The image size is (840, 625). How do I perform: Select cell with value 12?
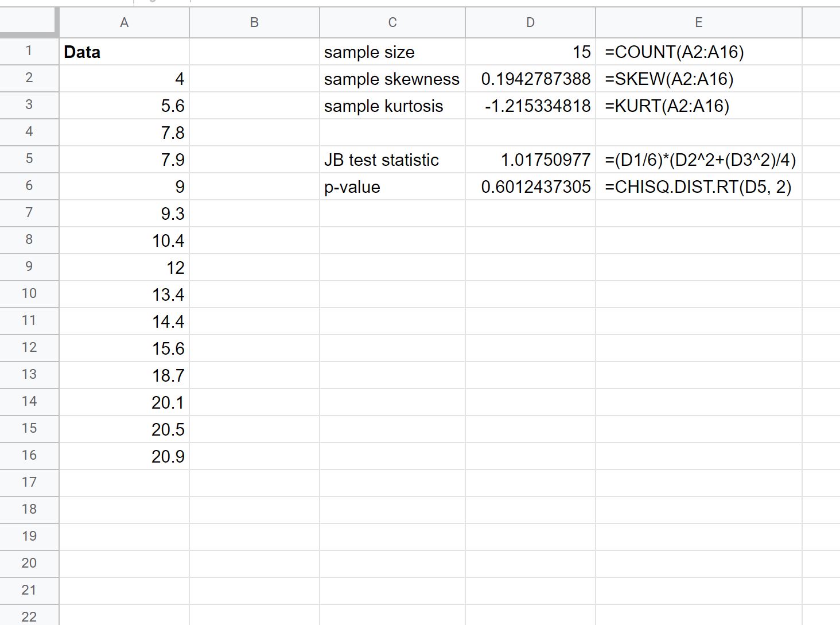(124, 267)
